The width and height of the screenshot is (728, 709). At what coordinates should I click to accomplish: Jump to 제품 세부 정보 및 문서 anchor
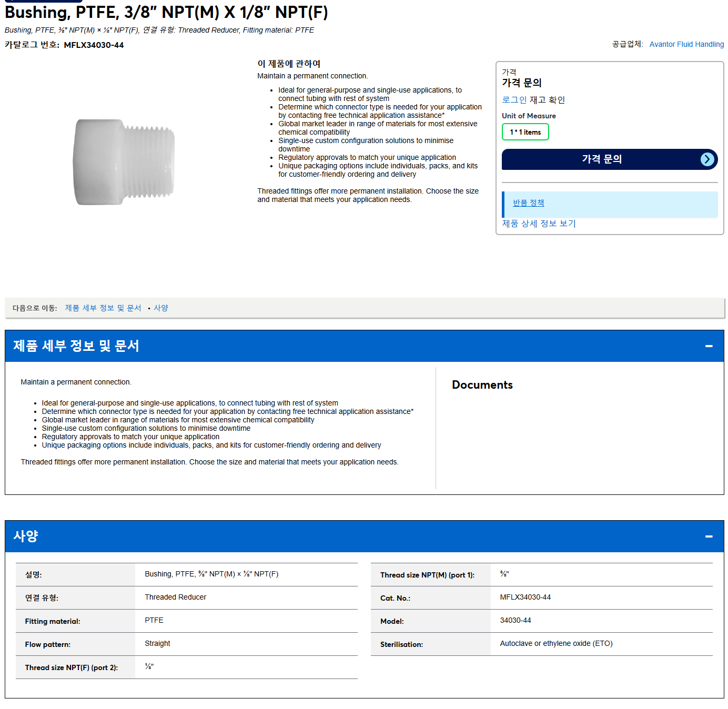(103, 308)
